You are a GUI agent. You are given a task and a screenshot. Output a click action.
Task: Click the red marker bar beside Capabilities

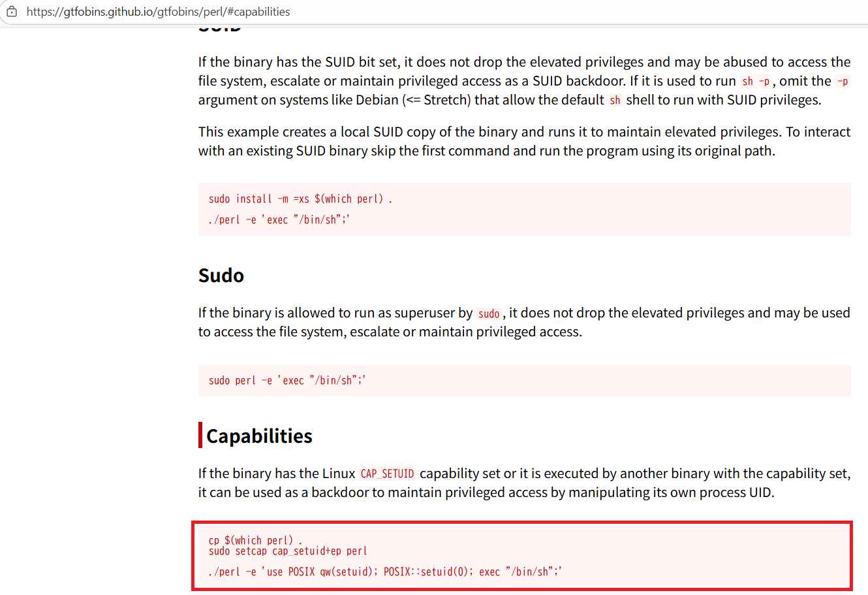click(200, 435)
